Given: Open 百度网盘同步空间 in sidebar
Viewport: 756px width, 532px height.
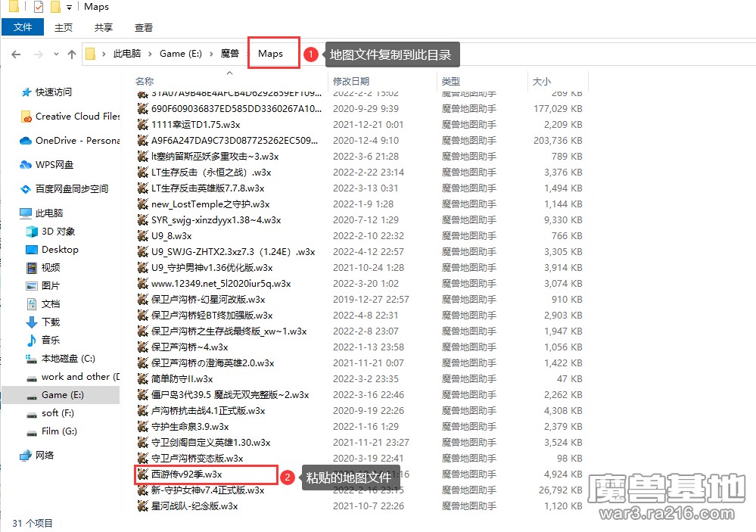Looking at the screenshot, I should 71,189.
